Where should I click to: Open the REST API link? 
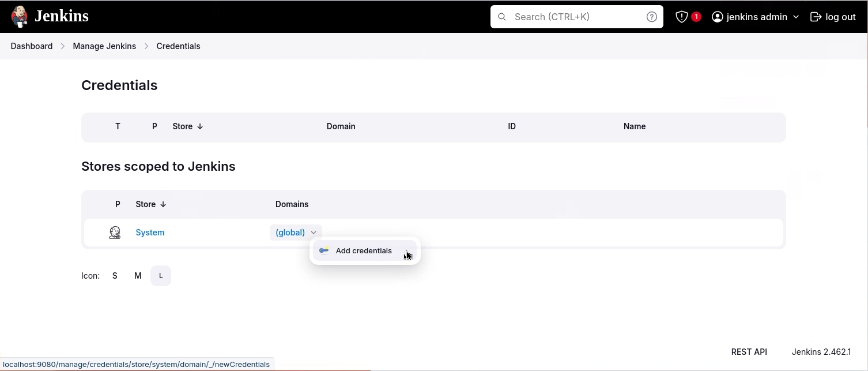[749, 351]
